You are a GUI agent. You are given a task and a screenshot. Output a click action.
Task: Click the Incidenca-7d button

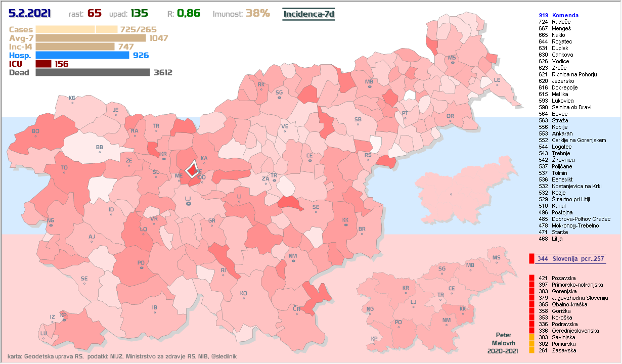coord(308,14)
